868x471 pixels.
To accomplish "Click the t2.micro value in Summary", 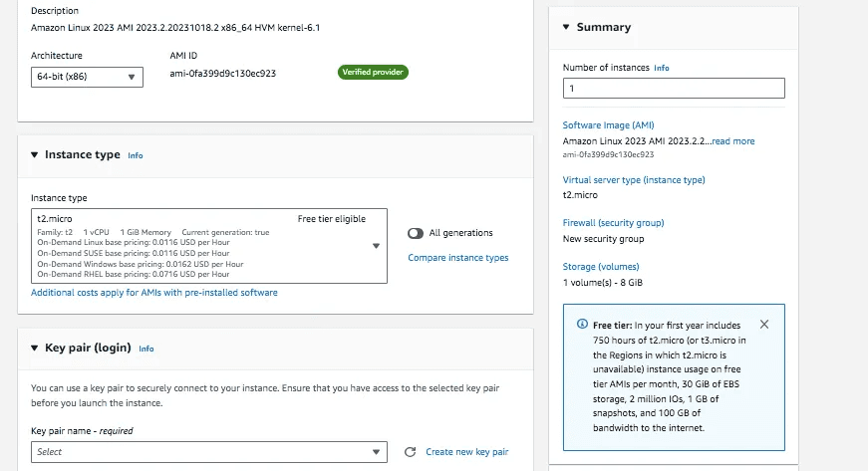I will 580,195.
